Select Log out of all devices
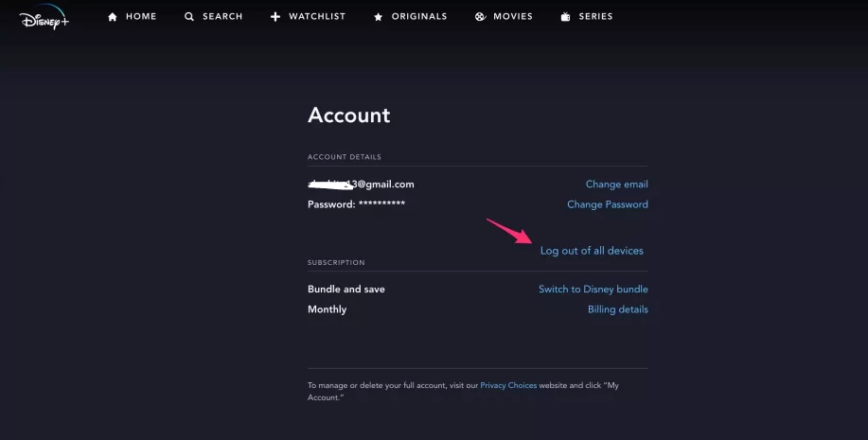This screenshot has width=868, height=440. pos(592,251)
